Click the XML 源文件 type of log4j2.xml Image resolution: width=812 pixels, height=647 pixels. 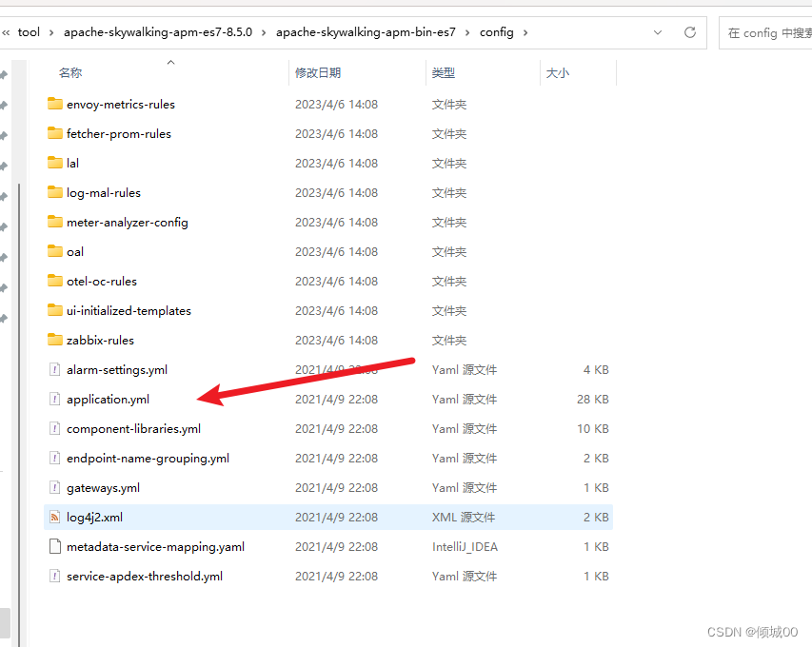click(464, 517)
